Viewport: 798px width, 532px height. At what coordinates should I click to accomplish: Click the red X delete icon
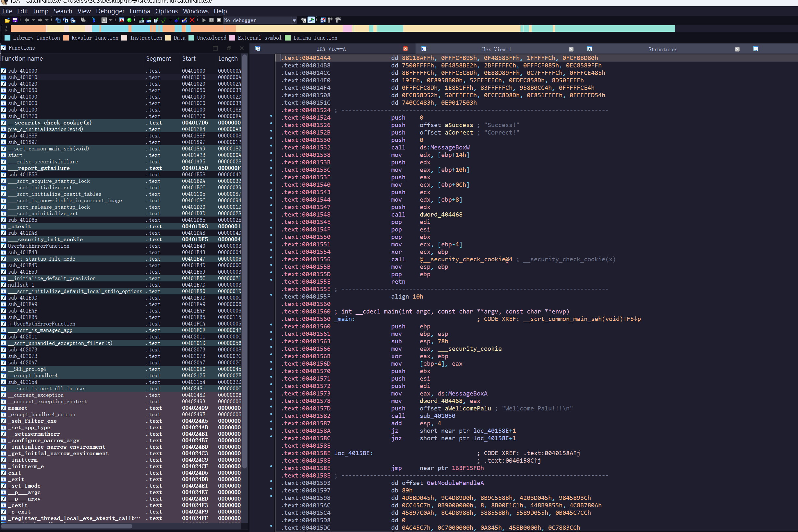(x=192, y=20)
